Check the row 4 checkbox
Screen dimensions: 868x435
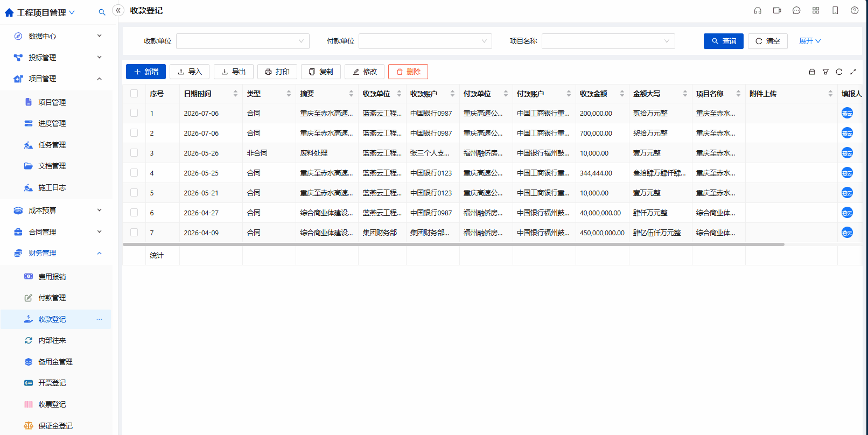[134, 173]
